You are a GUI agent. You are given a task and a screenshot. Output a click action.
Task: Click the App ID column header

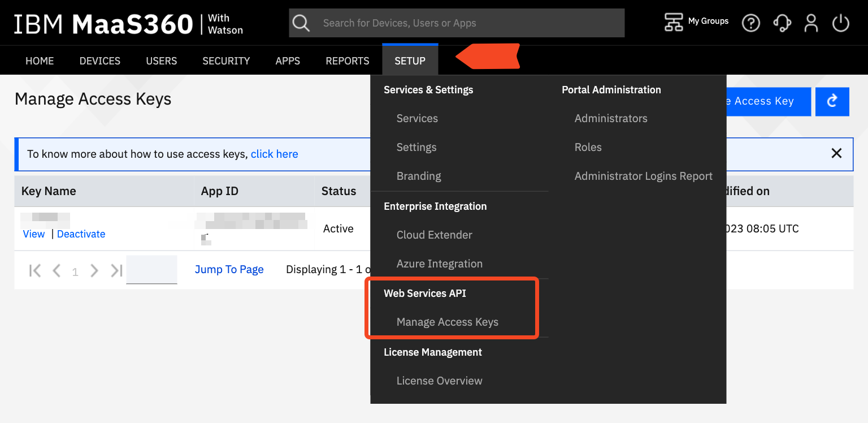click(x=220, y=191)
